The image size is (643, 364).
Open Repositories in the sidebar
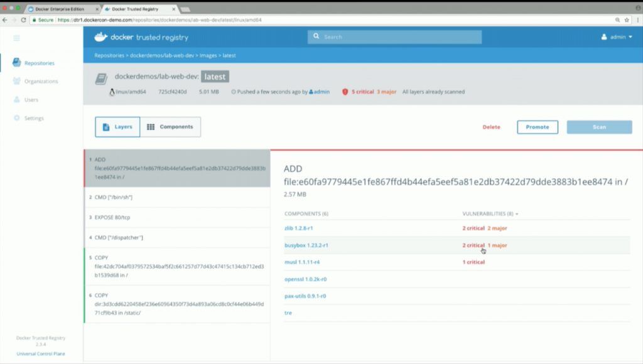pyautogui.click(x=40, y=63)
